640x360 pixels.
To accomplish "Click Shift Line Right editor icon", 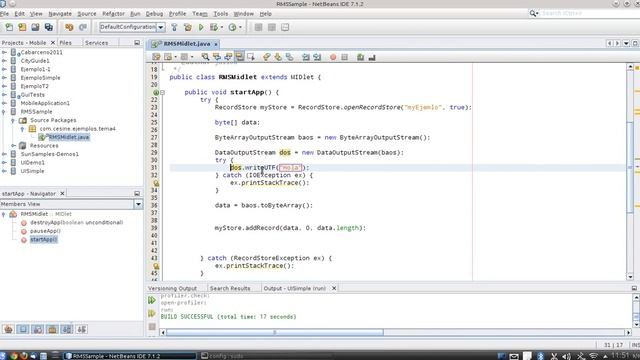I will point(317,57).
